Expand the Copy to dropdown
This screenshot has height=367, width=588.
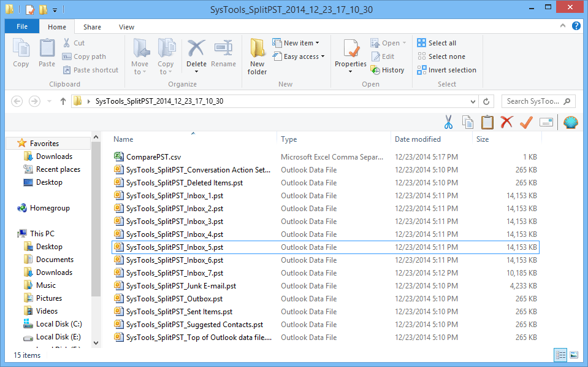coord(170,72)
